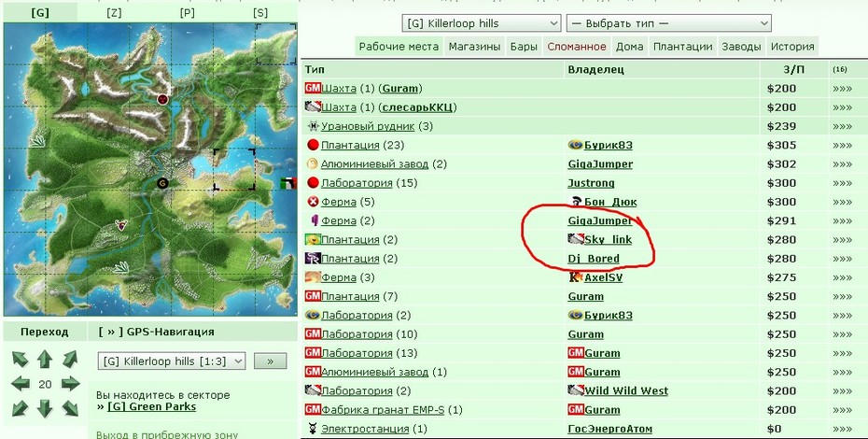Move southwest with the diagonal arrow
Image resolution: width=868 pixels, height=439 pixels.
coord(20,408)
